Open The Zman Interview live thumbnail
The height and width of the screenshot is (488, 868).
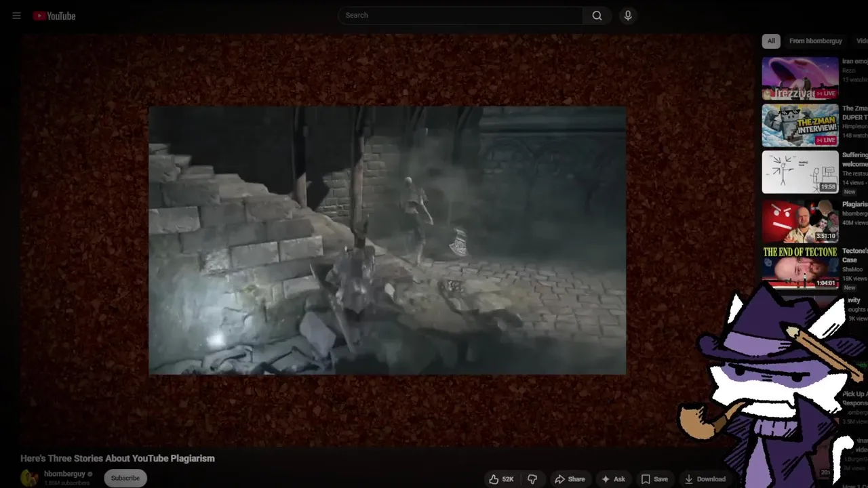800,125
